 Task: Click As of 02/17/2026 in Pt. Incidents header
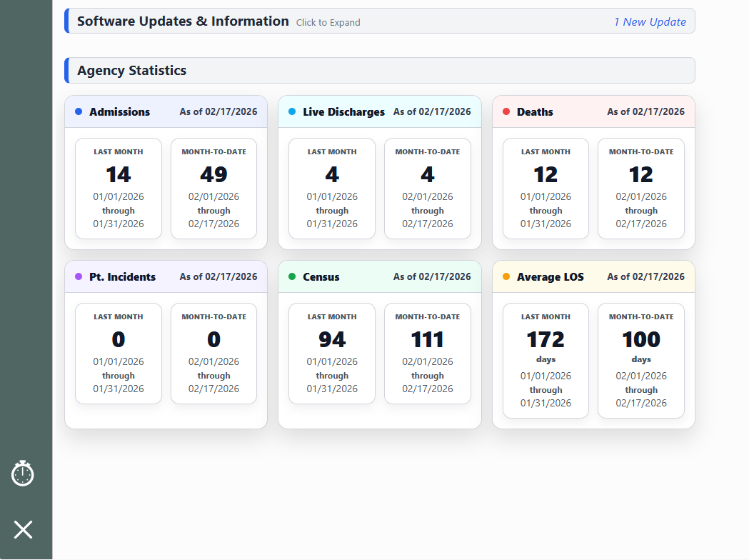click(218, 276)
